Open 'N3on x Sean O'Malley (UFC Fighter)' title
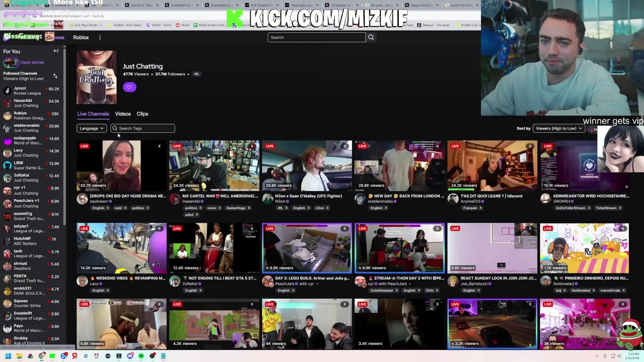Image resolution: width=644 pixels, height=362 pixels. click(308, 196)
